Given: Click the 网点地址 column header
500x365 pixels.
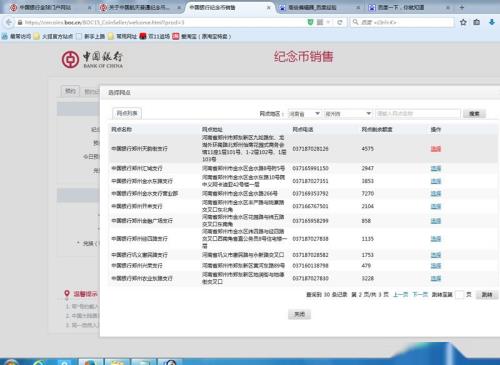Looking at the screenshot, I should click(x=212, y=129).
